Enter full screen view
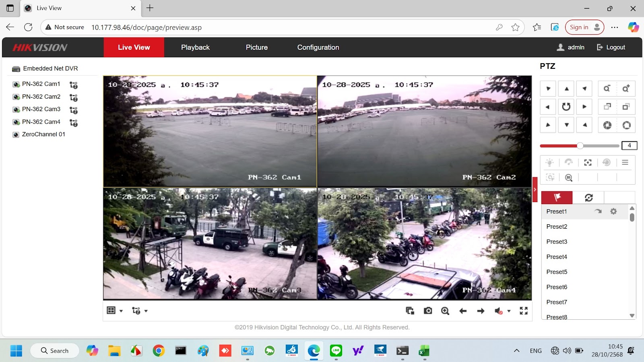This screenshot has height=362, width=644. 524,310
